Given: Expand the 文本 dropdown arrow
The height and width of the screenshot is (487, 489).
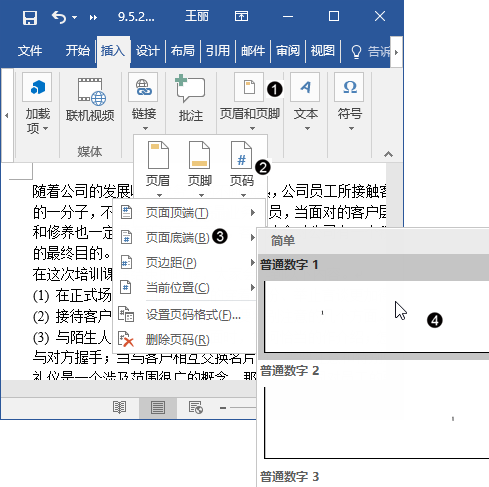Looking at the screenshot, I should click(x=307, y=128).
